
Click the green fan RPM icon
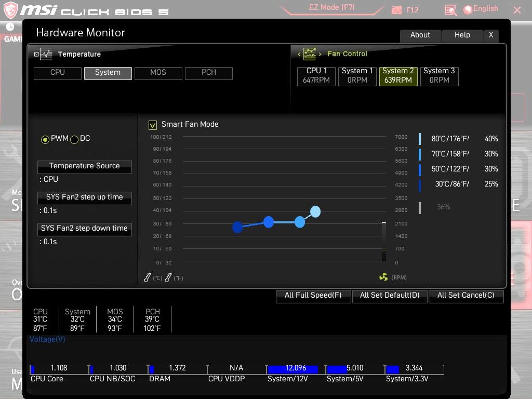point(383,277)
